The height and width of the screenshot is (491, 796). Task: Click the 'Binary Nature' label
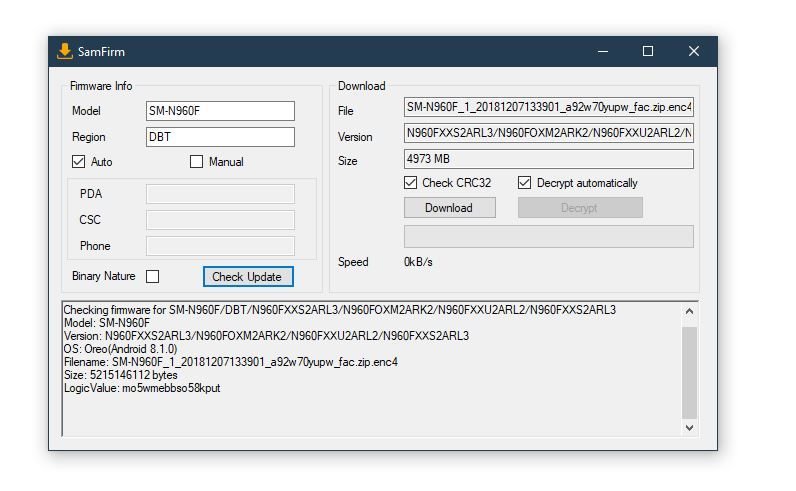tap(104, 276)
